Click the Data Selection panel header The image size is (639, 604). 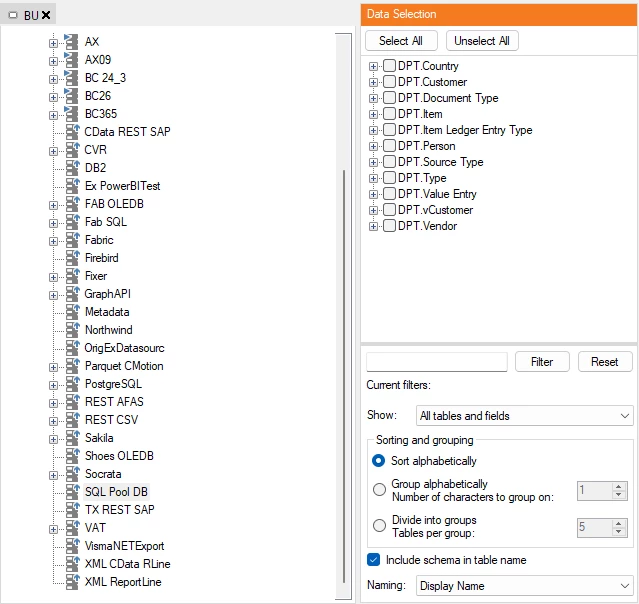tap(498, 14)
